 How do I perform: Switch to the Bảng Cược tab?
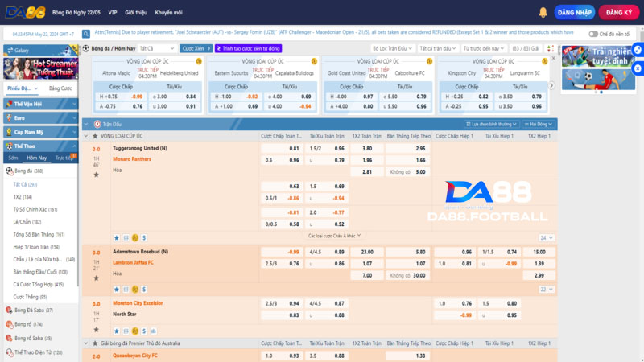pos(60,88)
